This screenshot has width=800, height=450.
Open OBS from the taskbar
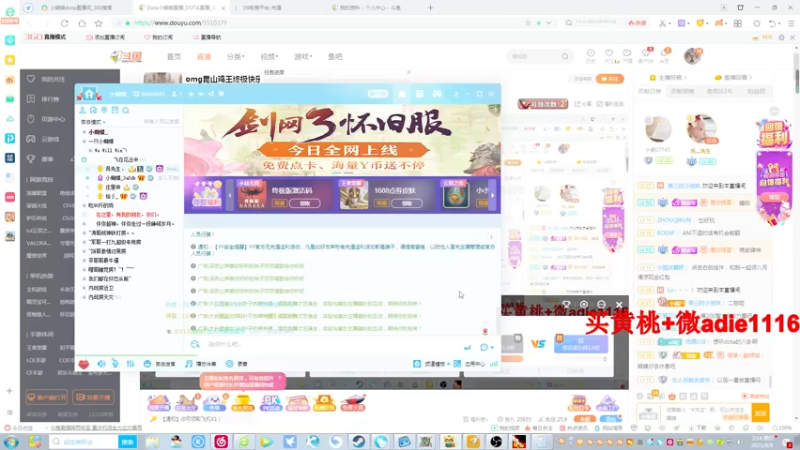495,442
